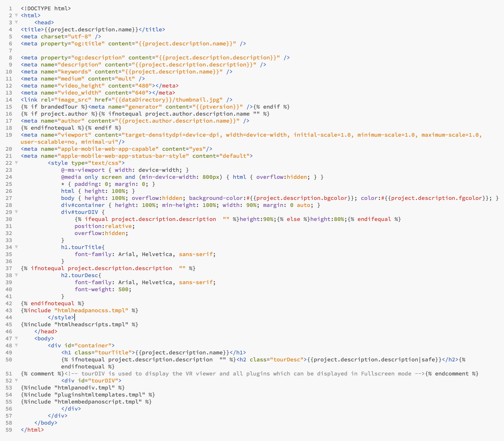Click the tourDIV HTML comment text
The width and height of the screenshot is (504, 441).
245,374
